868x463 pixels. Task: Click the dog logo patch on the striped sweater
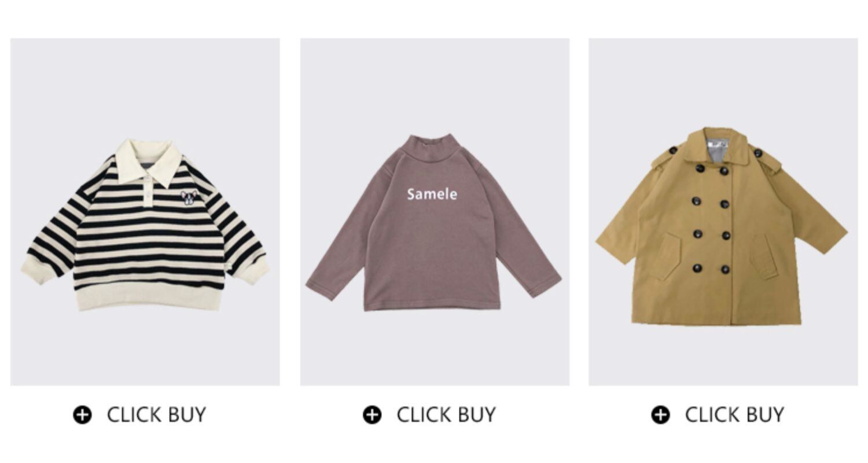(189, 197)
